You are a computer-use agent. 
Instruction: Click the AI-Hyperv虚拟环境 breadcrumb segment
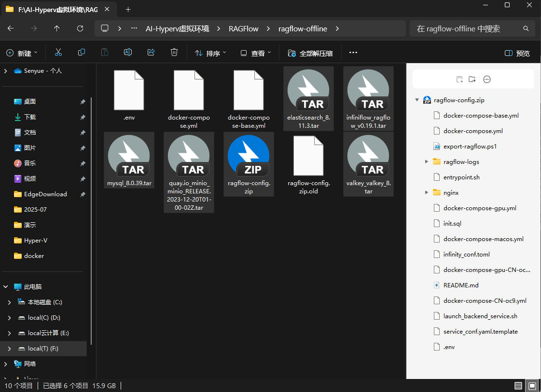pos(177,28)
